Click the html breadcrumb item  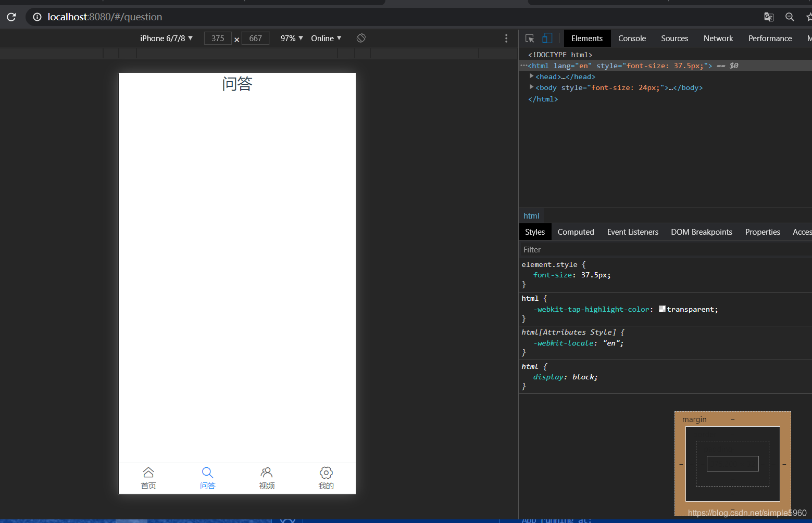pyautogui.click(x=531, y=216)
